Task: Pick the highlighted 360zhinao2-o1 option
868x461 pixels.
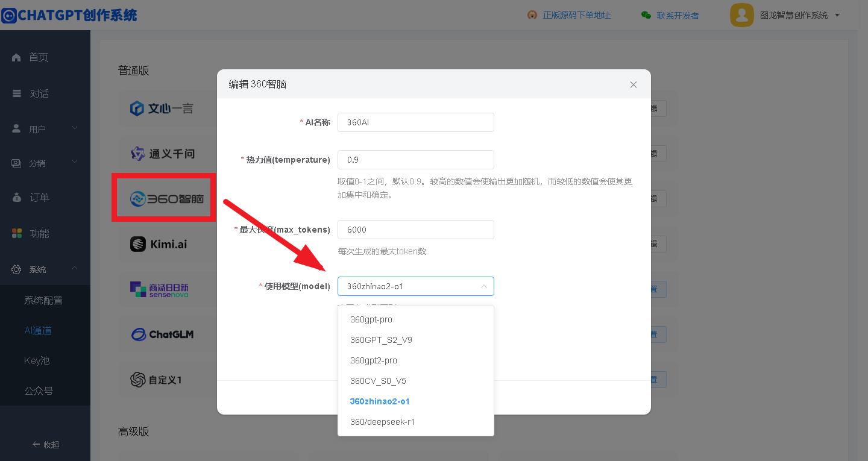Action: point(416,401)
